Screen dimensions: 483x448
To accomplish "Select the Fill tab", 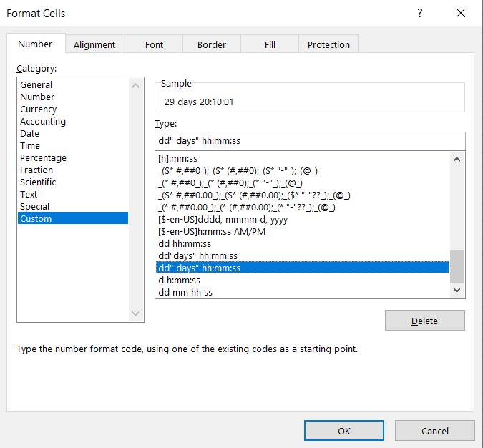I will tap(270, 44).
